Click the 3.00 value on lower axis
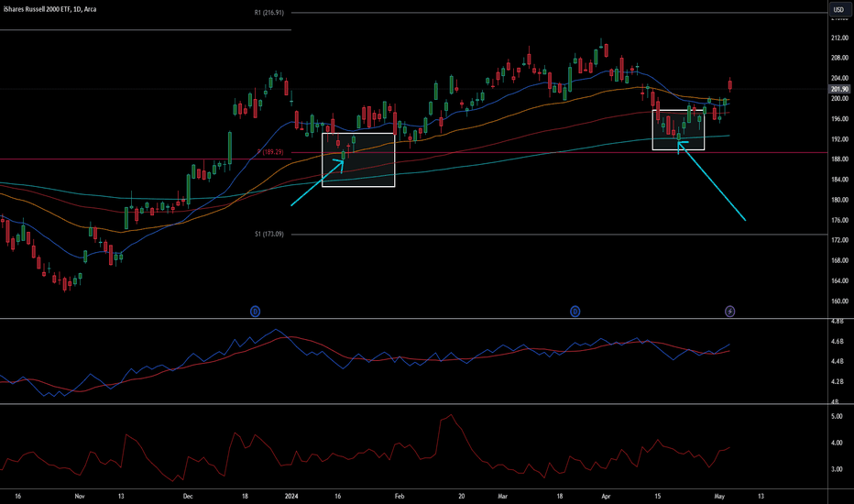This screenshot has width=854, height=504. click(x=837, y=470)
